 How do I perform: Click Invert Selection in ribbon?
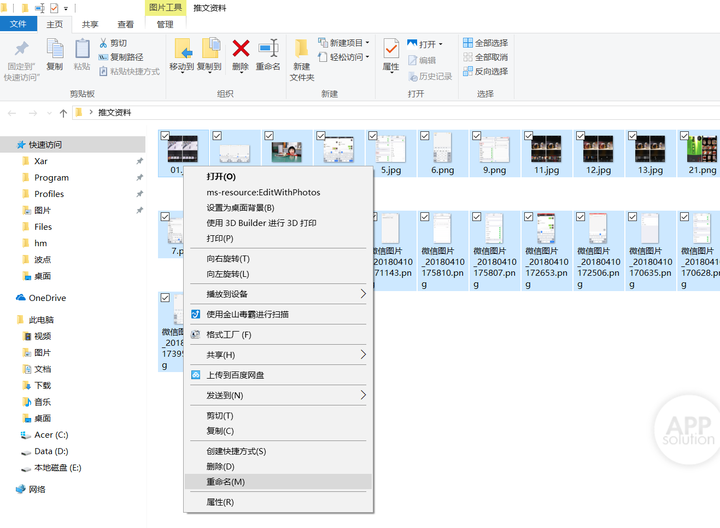tap(485, 71)
